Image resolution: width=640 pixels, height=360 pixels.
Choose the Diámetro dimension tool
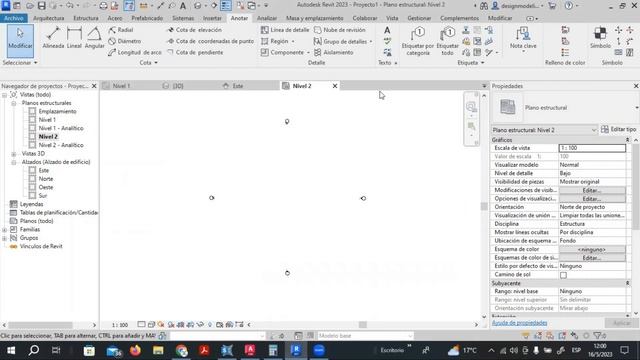tap(125, 41)
